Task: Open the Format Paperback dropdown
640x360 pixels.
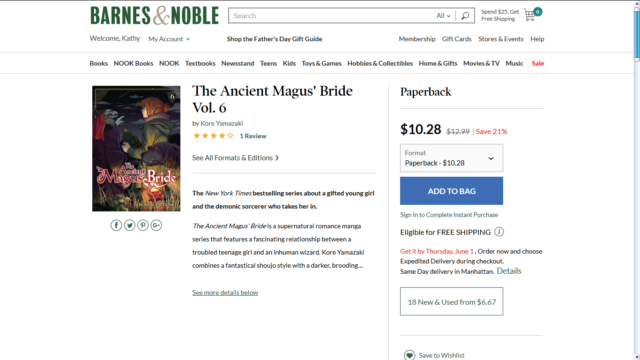Action: coord(451,158)
